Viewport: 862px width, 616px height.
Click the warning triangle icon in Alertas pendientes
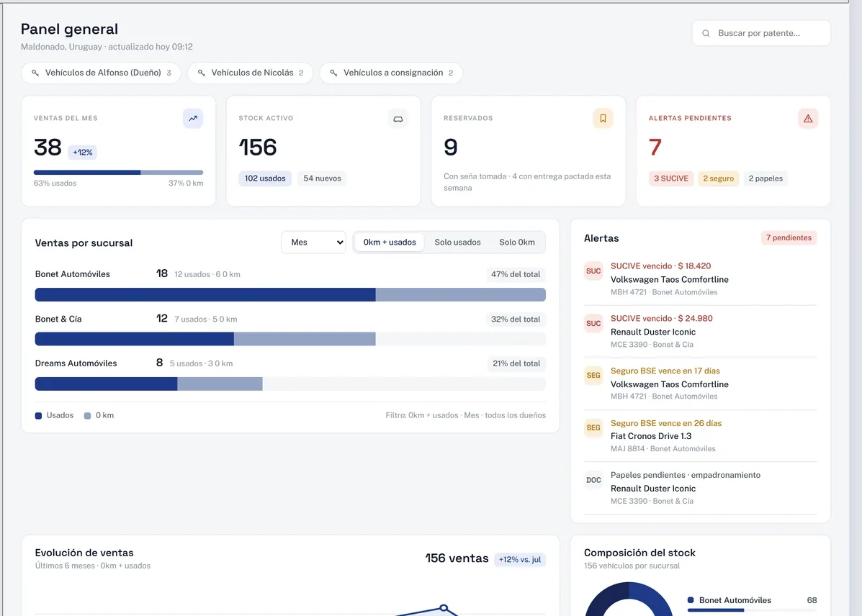point(808,118)
